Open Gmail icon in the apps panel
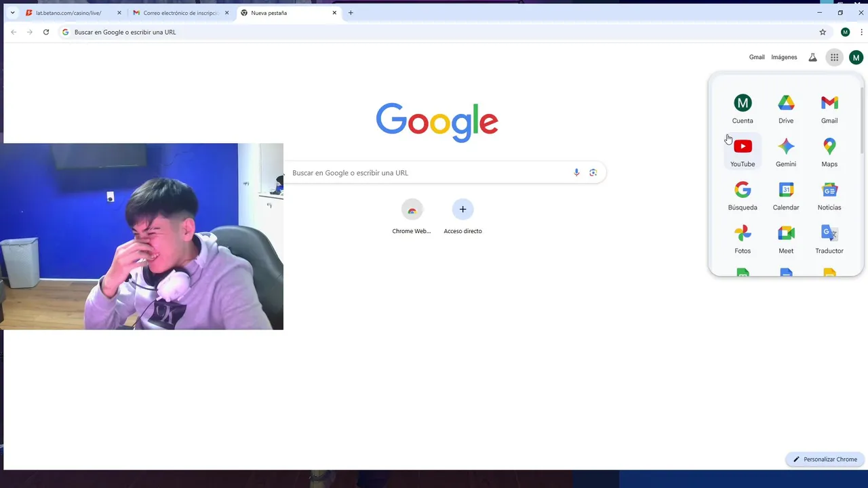This screenshot has height=488, width=868. tap(829, 108)
